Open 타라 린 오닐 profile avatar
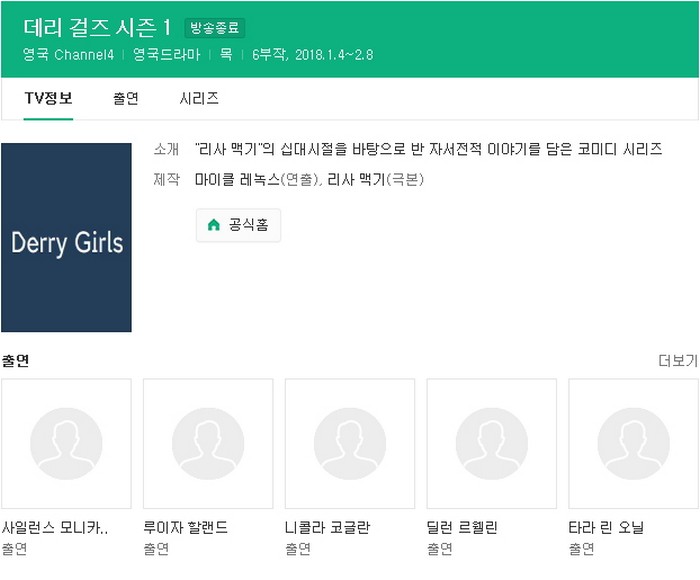The image size is (700, 580). point(633,444)
